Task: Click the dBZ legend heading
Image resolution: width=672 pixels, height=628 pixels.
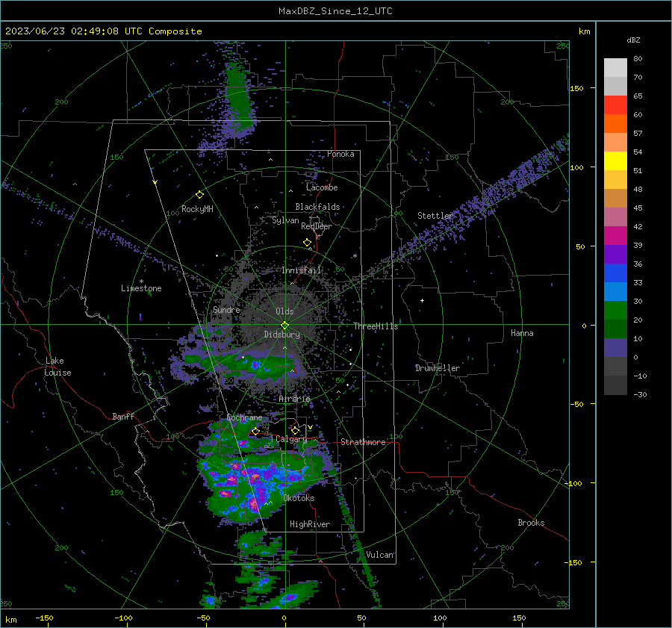Action: 633,40
